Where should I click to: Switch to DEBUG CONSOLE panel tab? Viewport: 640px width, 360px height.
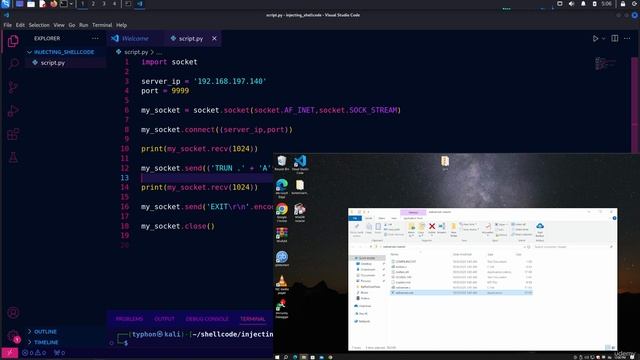207,319
